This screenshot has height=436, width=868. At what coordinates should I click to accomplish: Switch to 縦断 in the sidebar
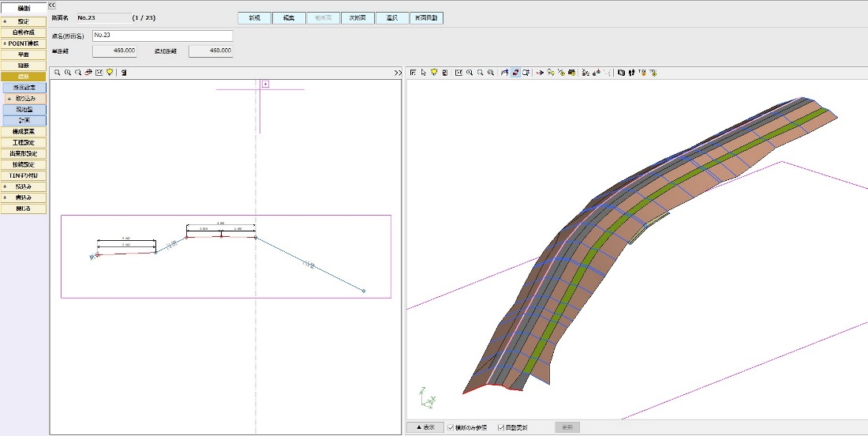tap(23, 66)
